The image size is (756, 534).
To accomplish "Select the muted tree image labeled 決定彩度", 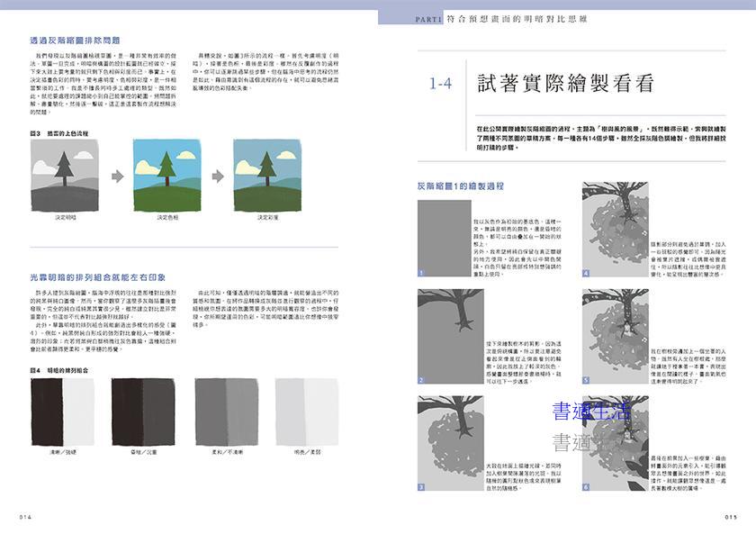I will tap(268, 176).
